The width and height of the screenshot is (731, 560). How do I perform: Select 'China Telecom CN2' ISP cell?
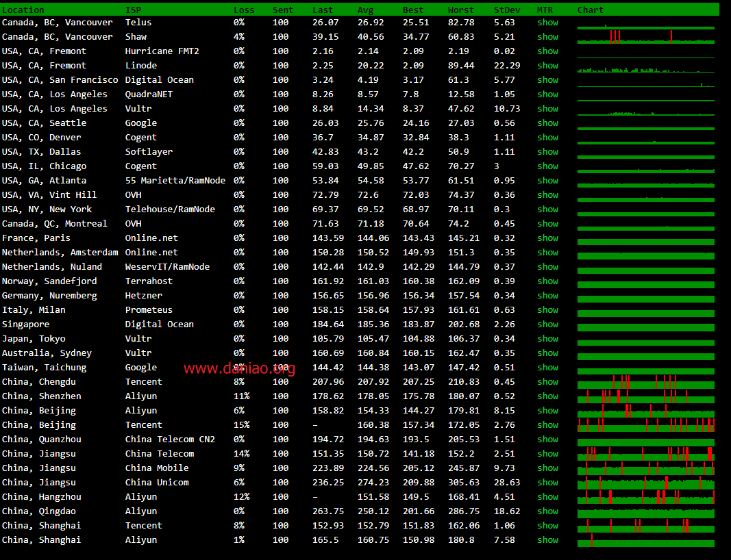[170, 440]
